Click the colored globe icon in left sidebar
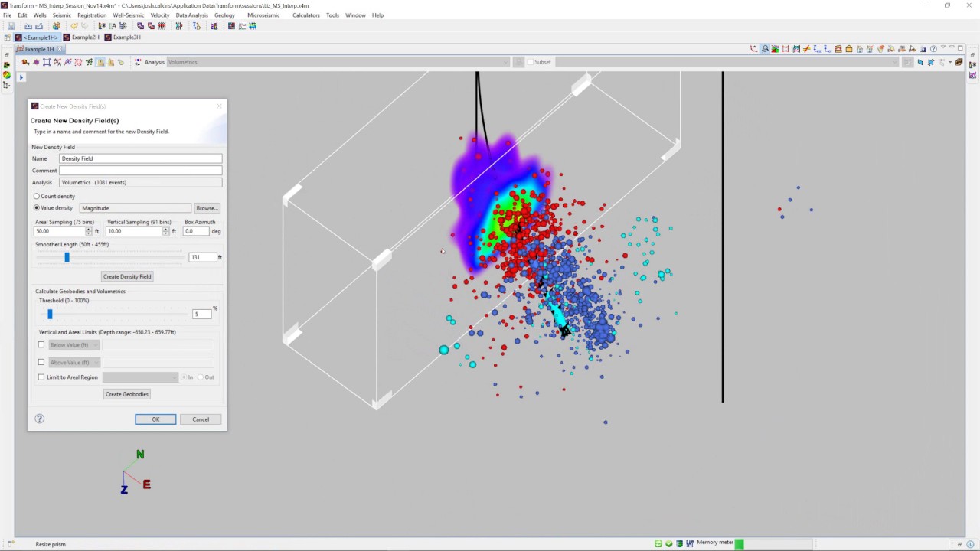The height and width of the screenshot is (551, 980). (x=7, y=74)
